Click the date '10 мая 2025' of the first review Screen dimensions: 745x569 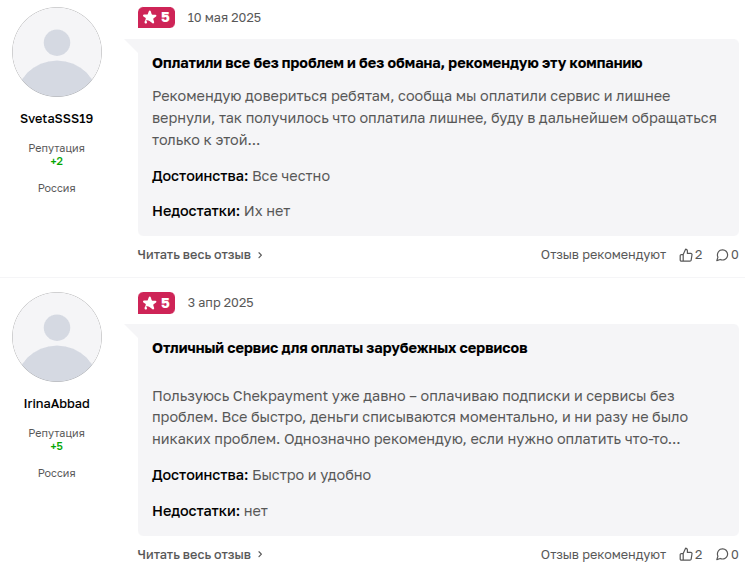[x=224, y=17]
